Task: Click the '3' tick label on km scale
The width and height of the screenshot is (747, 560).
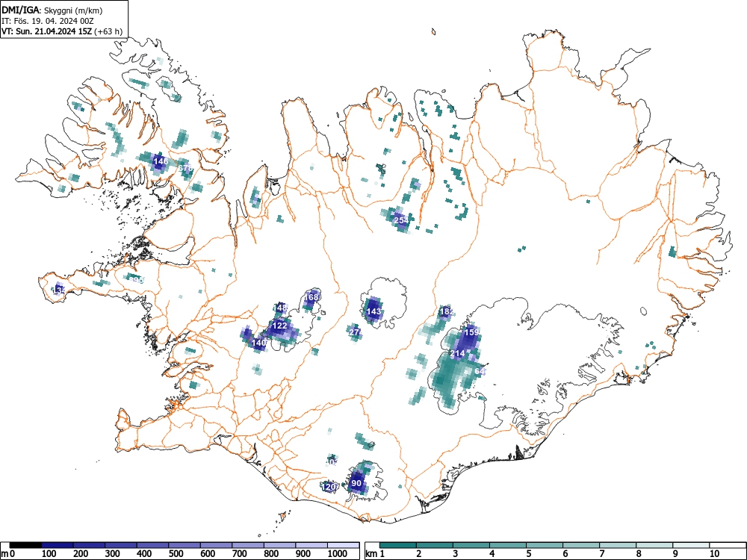Action: (x=456, y=554)
